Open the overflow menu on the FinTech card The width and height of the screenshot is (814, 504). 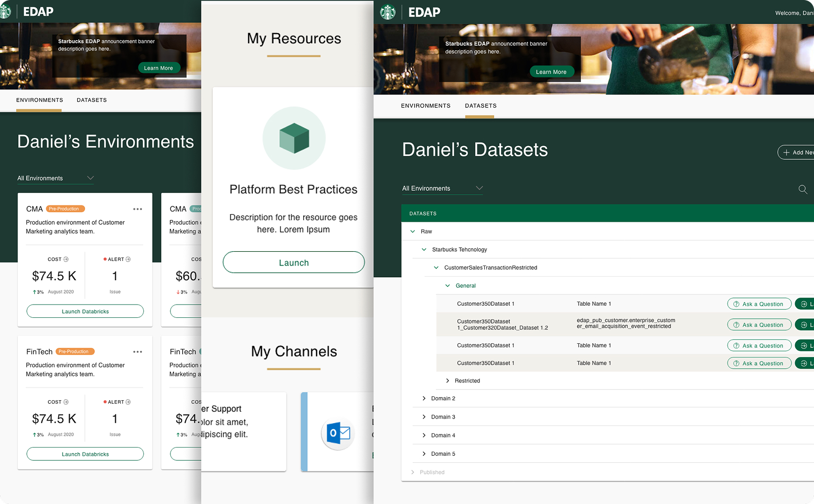[137, 351]
